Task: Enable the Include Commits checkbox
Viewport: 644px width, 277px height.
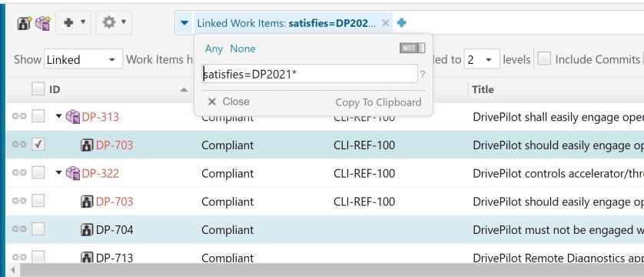Action: pos(544,59)
